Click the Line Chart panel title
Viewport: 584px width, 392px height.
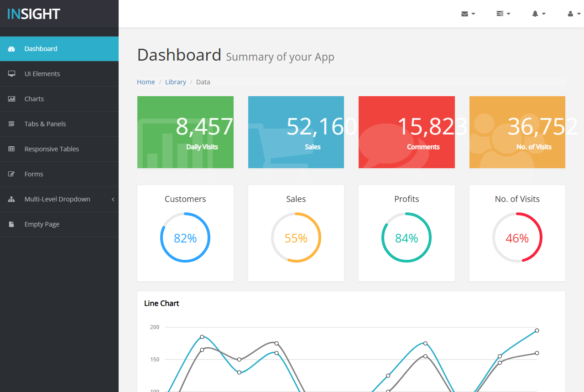click(x=162, y=304)
